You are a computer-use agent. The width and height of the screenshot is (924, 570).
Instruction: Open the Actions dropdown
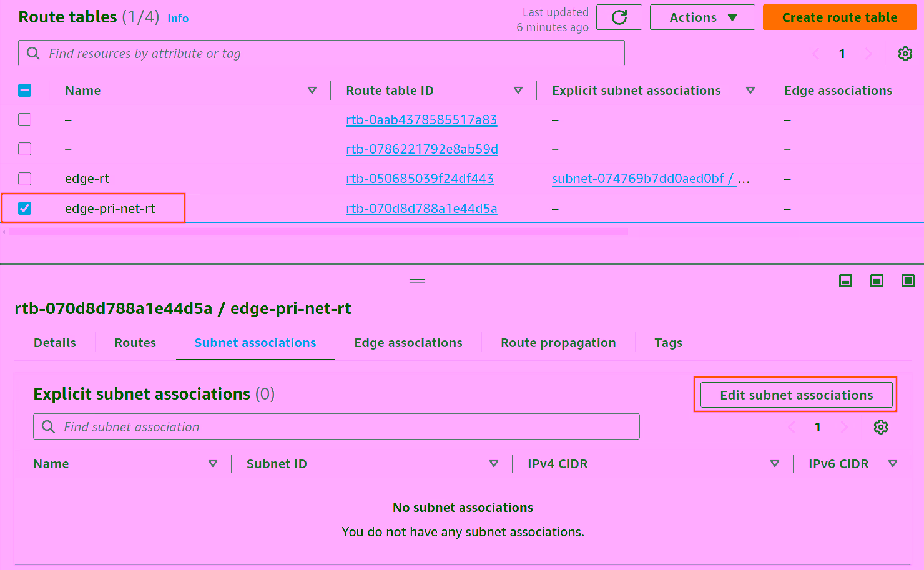coord(702,17)
